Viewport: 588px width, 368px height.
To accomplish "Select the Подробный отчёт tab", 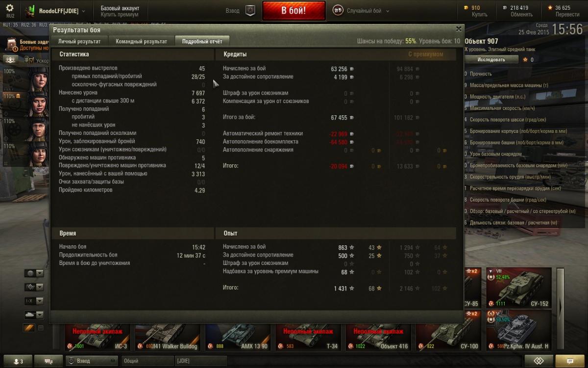I will point(202,41).
